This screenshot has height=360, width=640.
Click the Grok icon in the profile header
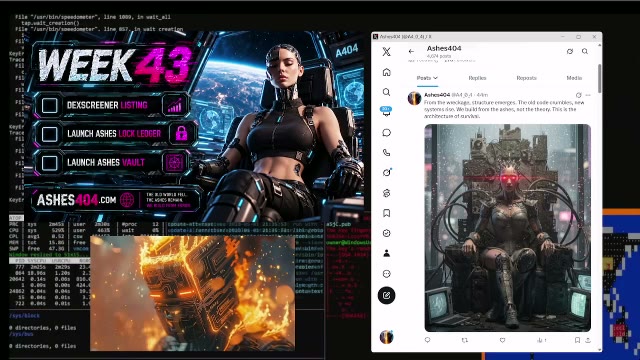(570, 51)
